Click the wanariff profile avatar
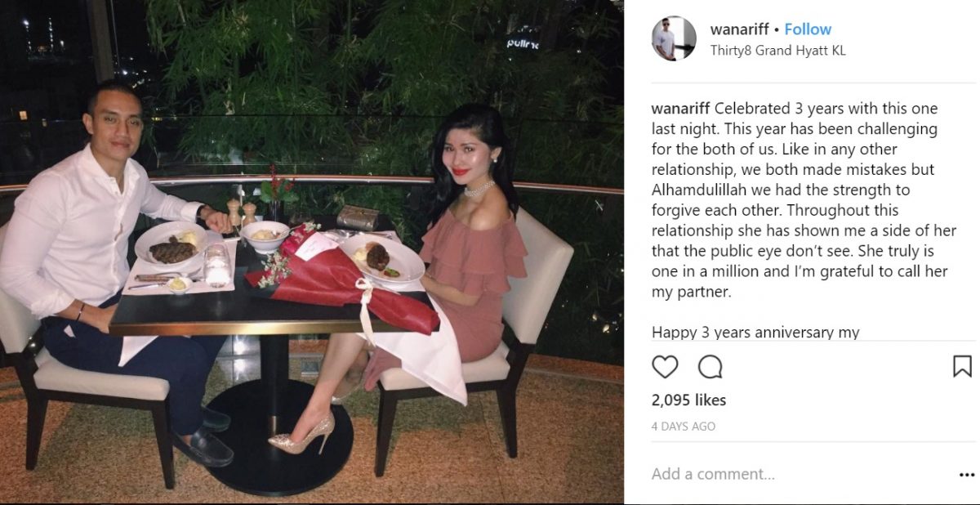This screenshot has height=505, width=980. point(674,38)
